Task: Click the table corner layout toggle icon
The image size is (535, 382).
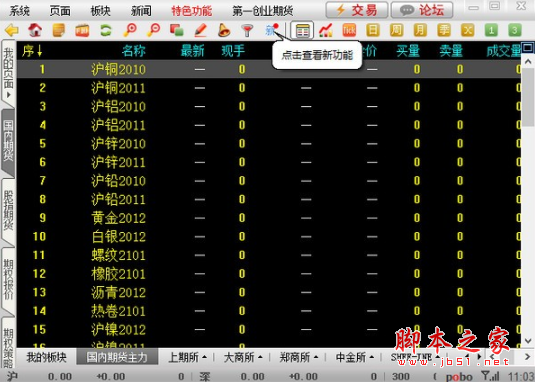Action: [x=527, y=47]
